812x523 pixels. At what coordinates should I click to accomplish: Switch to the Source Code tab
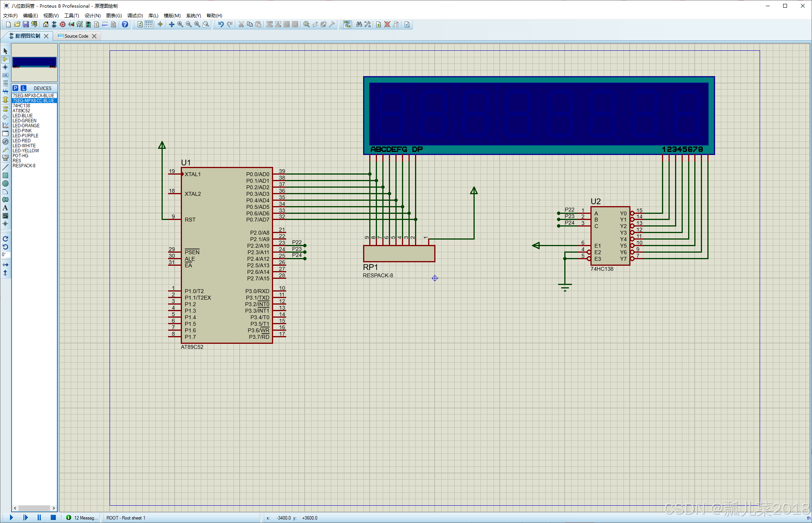pyautogui.click(x=76, y=36)
